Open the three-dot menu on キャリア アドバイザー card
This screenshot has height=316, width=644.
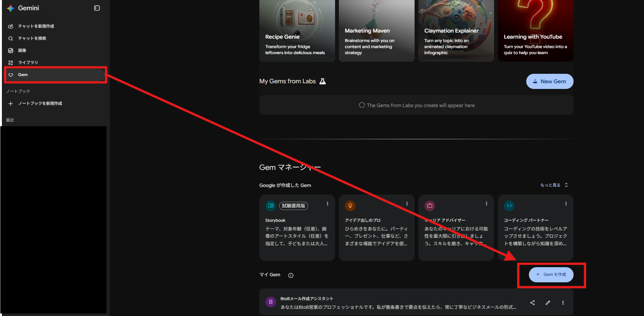487,204
